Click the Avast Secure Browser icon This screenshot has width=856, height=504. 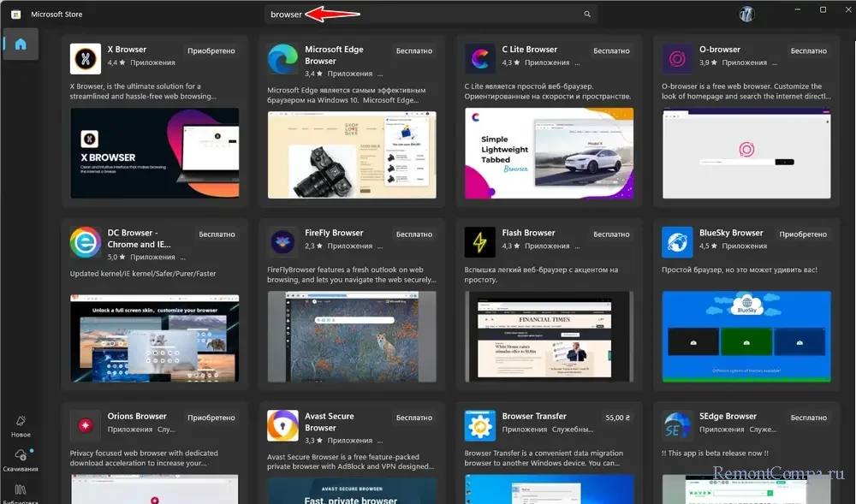tap(282, 425)
